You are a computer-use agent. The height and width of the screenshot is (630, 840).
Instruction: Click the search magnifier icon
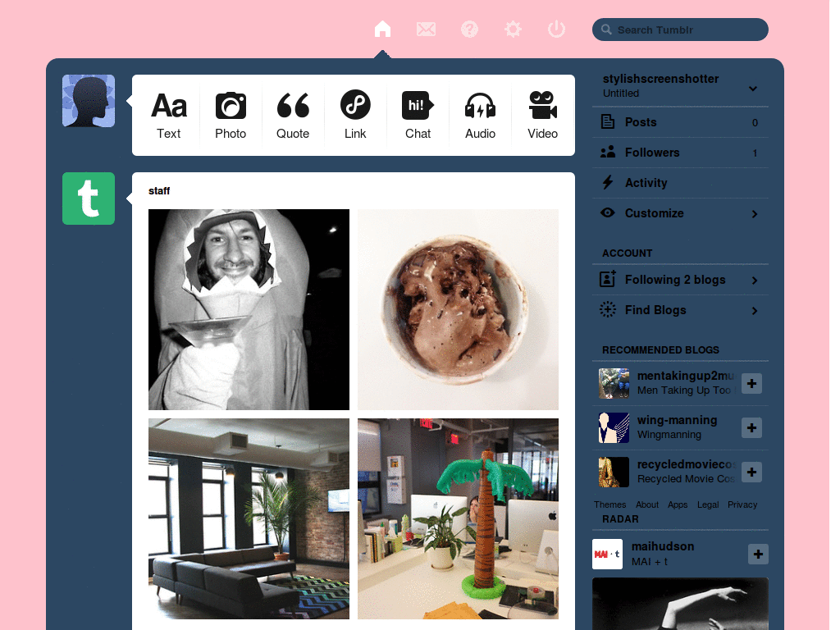(x=606, y=30)
